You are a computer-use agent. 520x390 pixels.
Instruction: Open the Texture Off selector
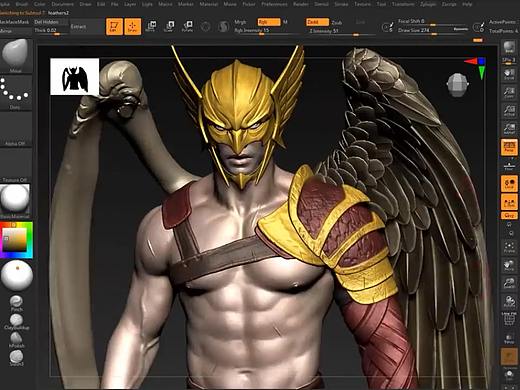pos(16,165)
